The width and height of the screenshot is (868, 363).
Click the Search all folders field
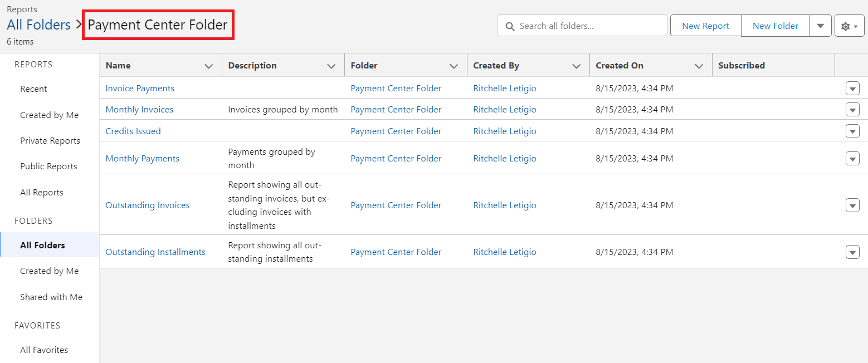[x=588, y=26]
